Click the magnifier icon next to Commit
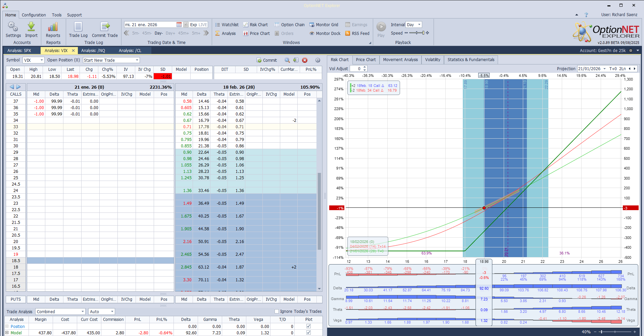Viewport: 644px width, 336px height. pyautogui.click(x=287, y=60)
